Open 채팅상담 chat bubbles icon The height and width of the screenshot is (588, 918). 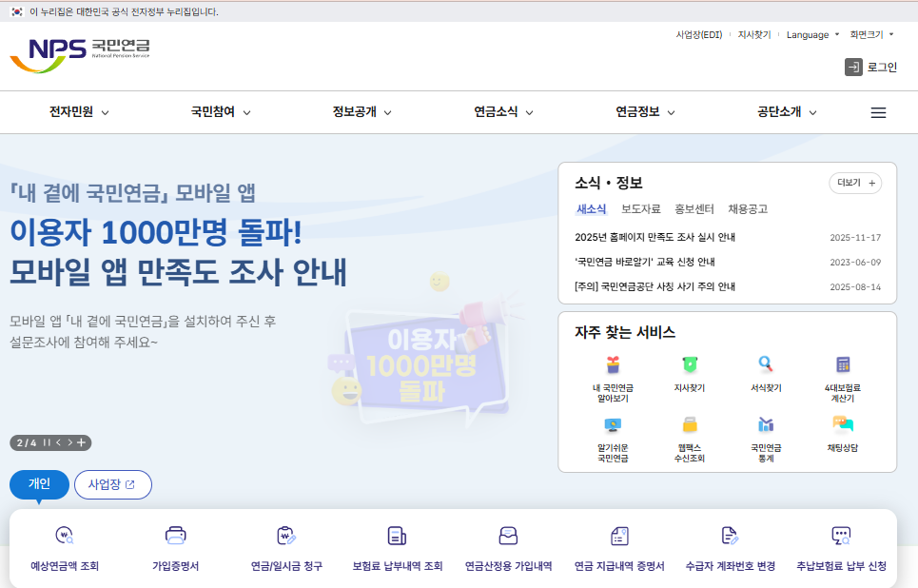click(843, 424)
